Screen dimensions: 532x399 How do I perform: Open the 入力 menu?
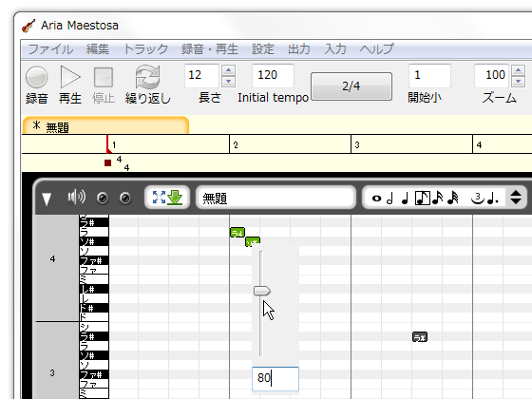tap(334, 49)
